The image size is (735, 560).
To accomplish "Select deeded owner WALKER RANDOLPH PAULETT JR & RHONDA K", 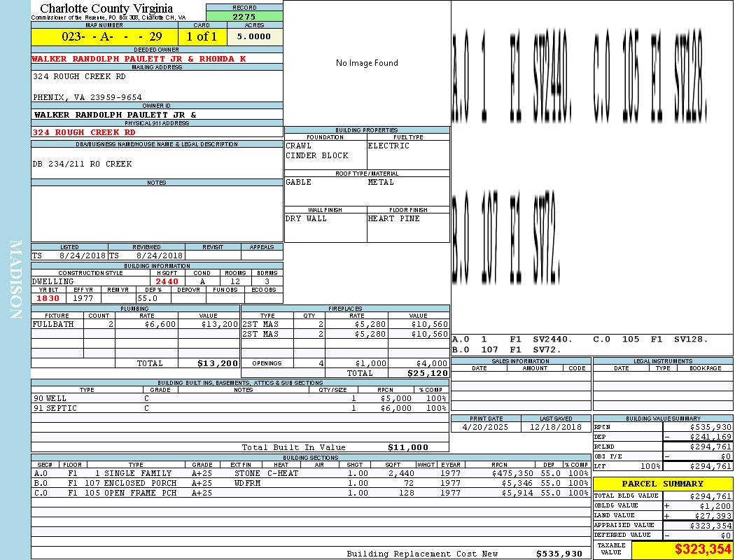I will point(139,59).
